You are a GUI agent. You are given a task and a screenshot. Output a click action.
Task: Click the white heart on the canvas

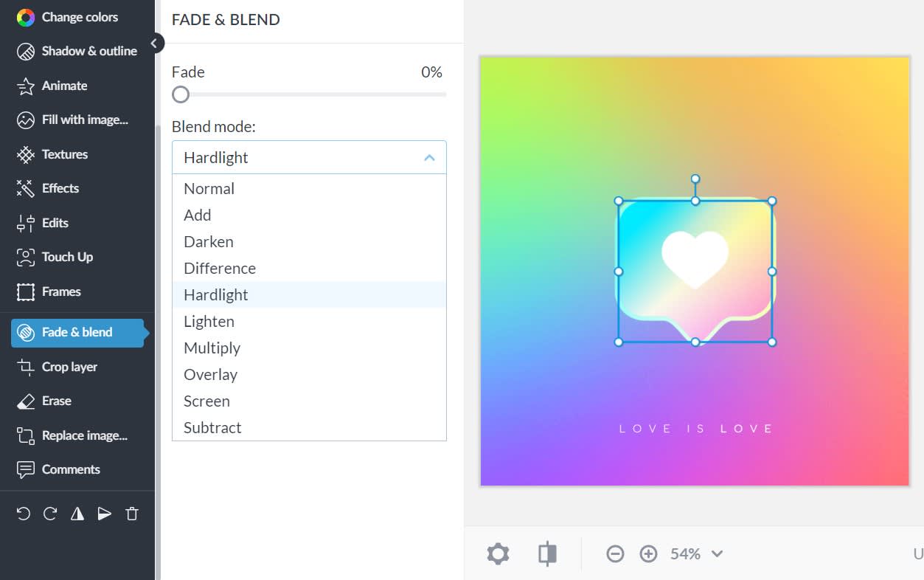[x=695, y=258]
